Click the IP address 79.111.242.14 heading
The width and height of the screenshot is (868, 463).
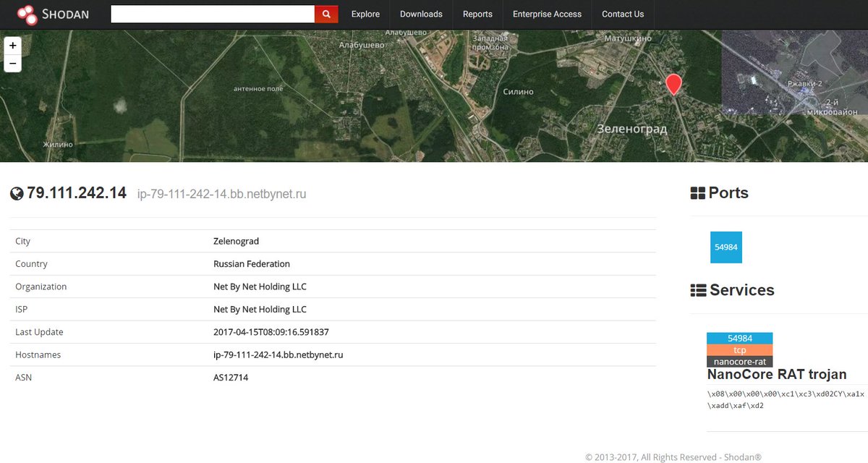(77, 193)
